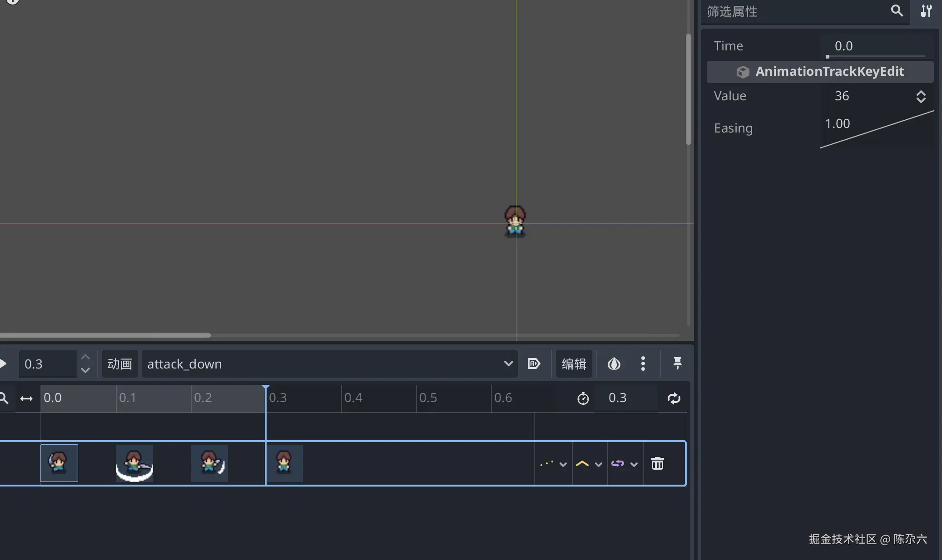Open loop wrap mode dropdown
The height and width of the screenshot is (560, 942).
[625, 464]
